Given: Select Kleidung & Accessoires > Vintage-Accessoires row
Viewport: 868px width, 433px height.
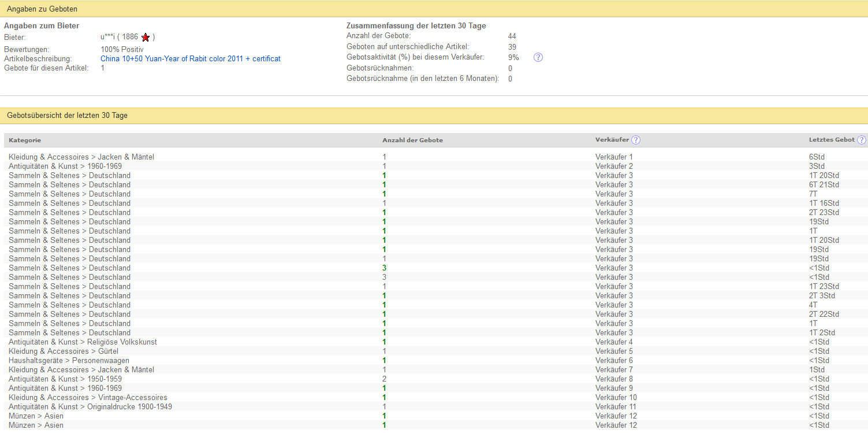Looking at the screenshot, I should pyautogui.click(x=88, y=398).
